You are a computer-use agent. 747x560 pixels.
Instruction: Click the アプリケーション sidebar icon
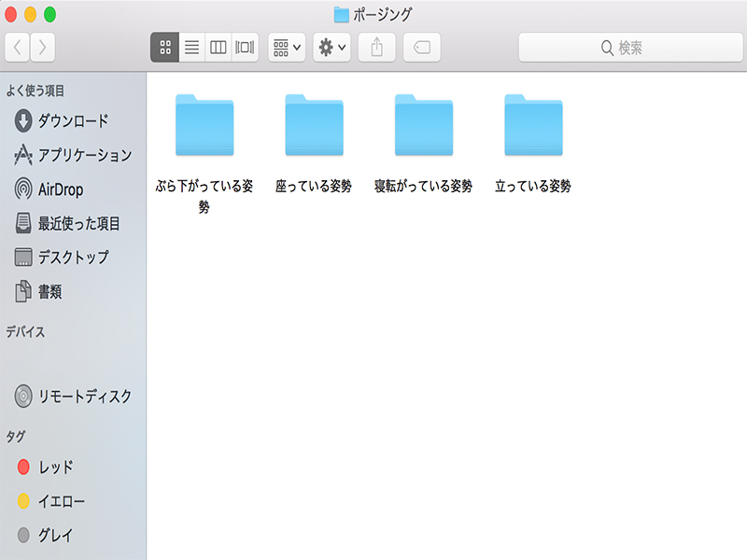(x=23, y=155)
